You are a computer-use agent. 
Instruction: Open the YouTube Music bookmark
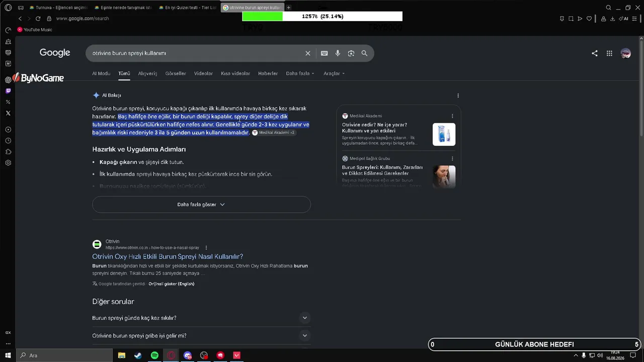(x=35, y=30)
